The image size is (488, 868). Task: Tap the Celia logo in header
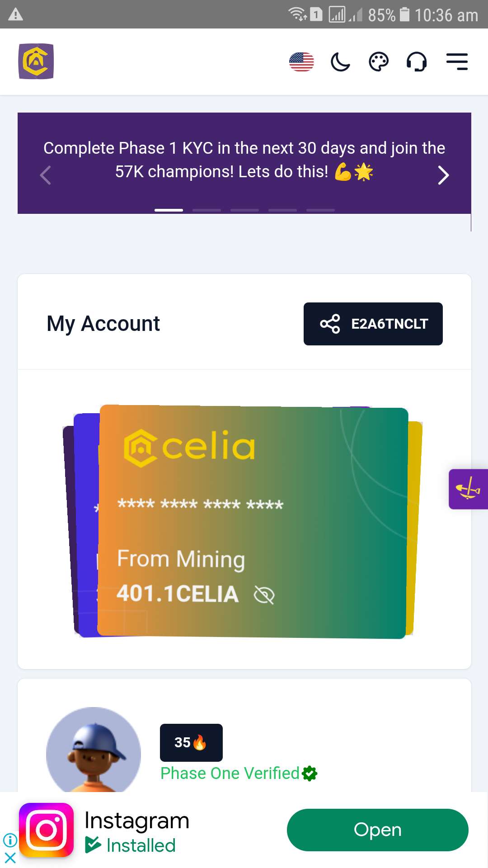(x=36, y=61)
